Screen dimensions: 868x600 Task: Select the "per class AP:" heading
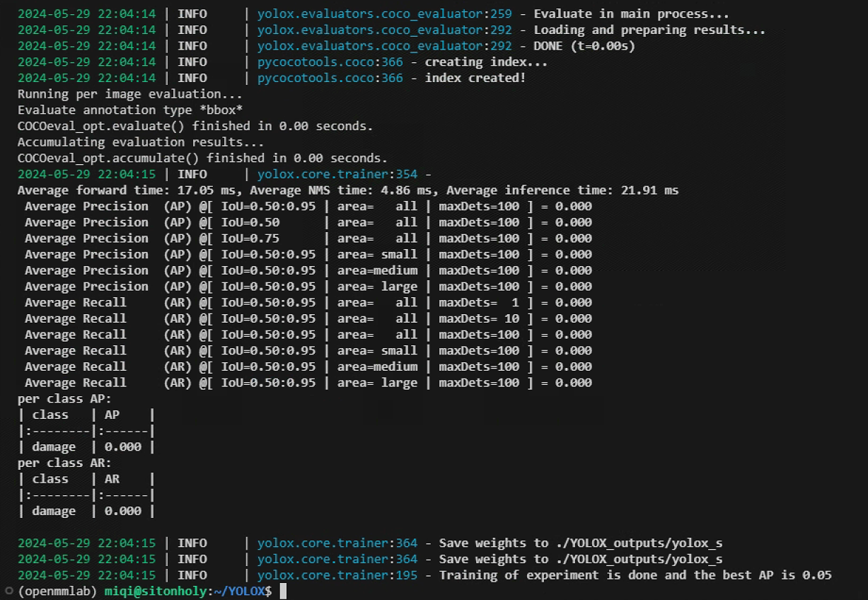click(x=64, y=399)
